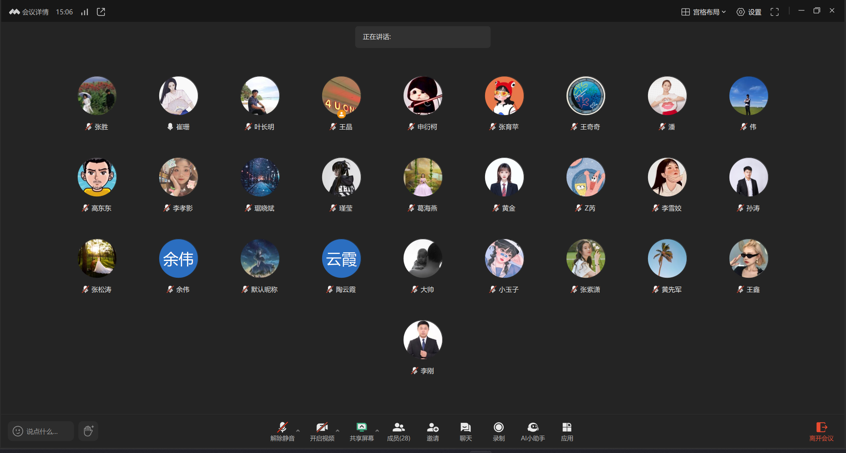Click the muted mic icon beside 黄金

[x=496, y=208]
